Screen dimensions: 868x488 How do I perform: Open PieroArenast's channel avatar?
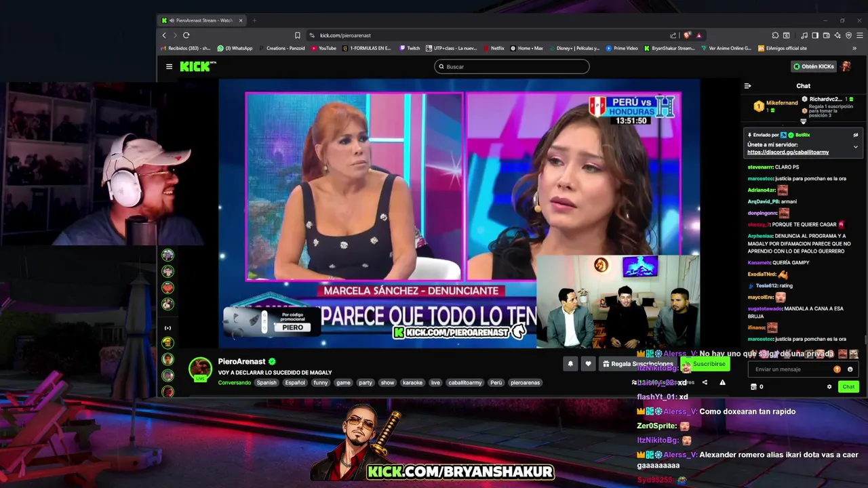point(200,369)
